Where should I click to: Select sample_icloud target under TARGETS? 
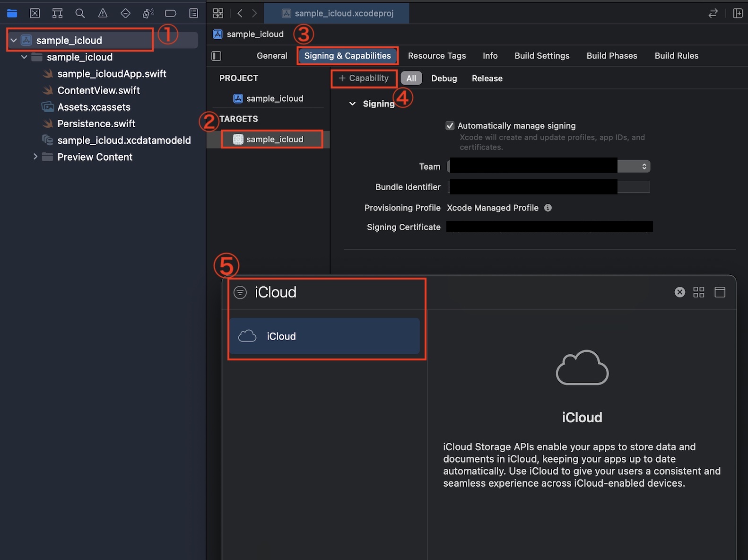point(268,139)
